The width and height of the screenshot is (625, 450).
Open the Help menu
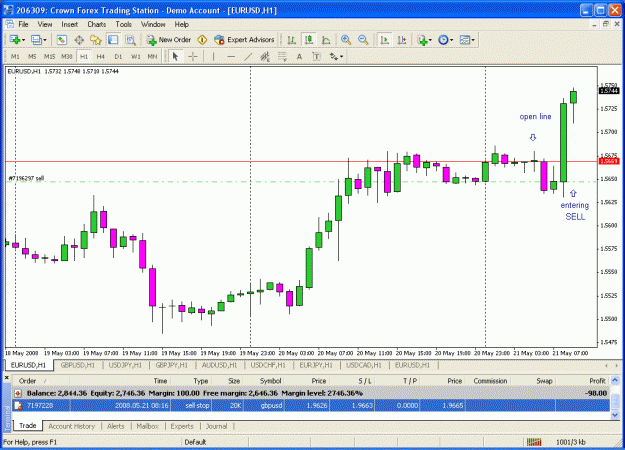tap(181, 24)
